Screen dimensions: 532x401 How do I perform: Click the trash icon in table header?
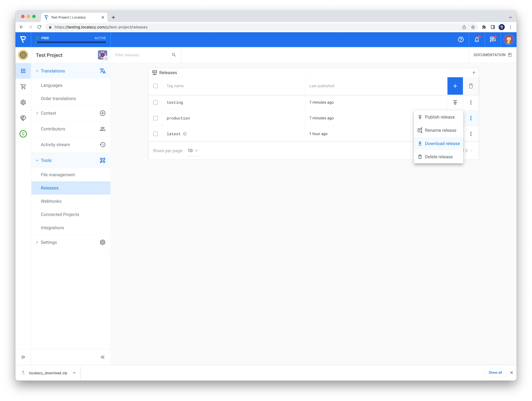click(471, 86)
